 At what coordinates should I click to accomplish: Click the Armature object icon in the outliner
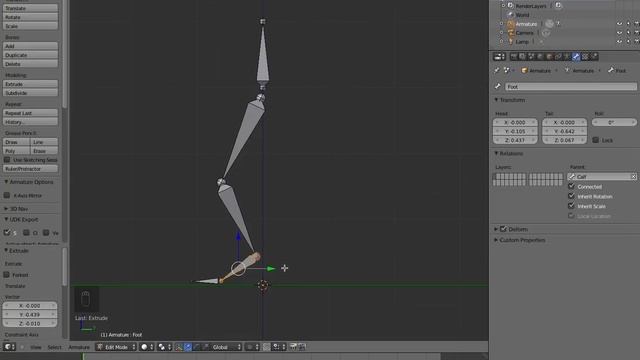click(511, 24)
